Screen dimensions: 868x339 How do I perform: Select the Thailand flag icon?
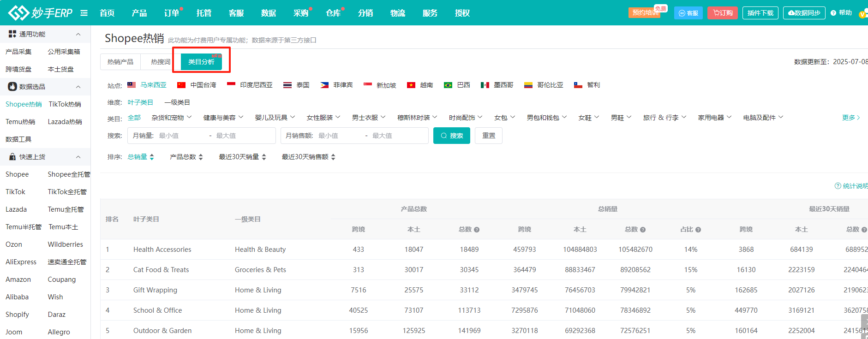point(287,85)
